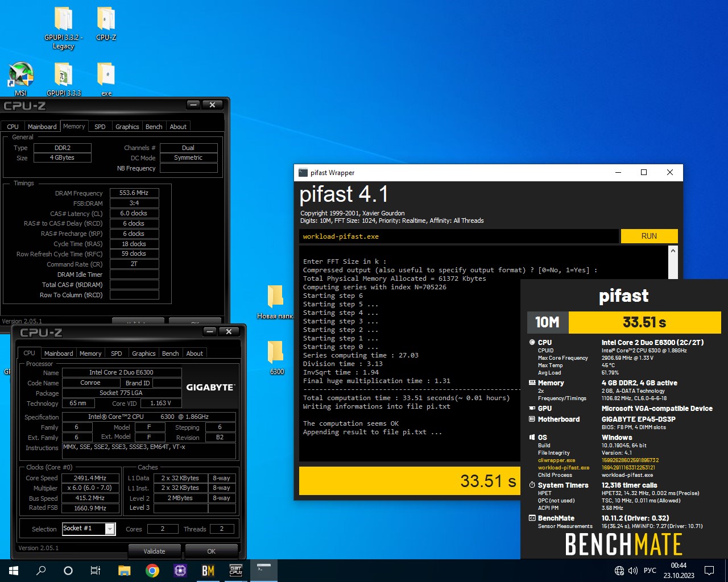This screenshot has width=728, height=582.
Task: Select About tab in upper CPU-Z window
Action: [x=178, y=127]
